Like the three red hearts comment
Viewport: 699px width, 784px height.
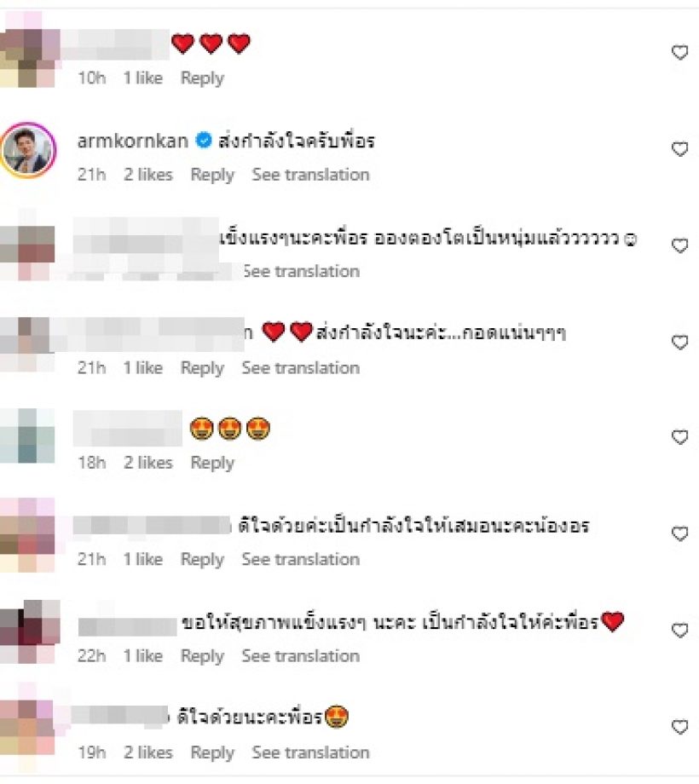coord(679,52)
